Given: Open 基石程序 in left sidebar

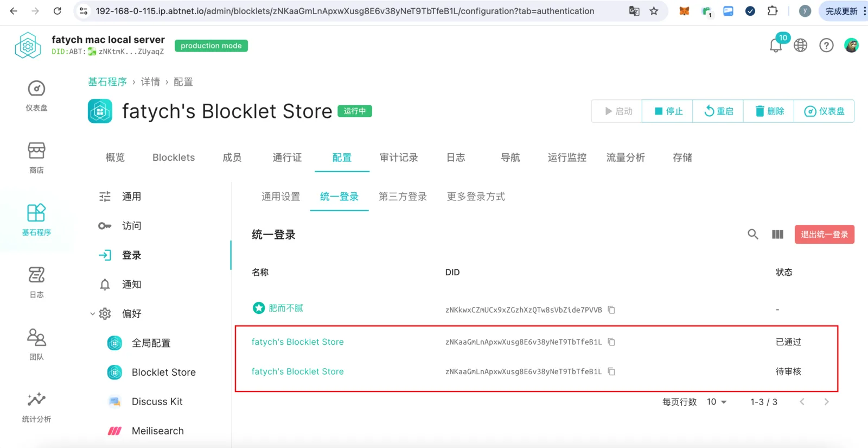Looking at the screenshot, I should pyautogui.click(x=36, y=220).
